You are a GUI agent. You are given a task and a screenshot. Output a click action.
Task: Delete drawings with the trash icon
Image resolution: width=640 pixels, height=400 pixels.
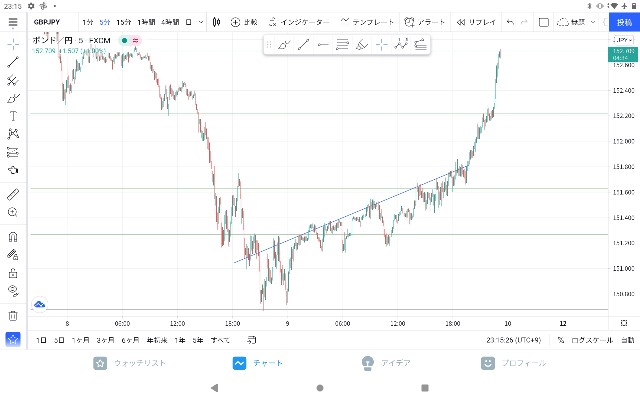(x=13, y=316)
